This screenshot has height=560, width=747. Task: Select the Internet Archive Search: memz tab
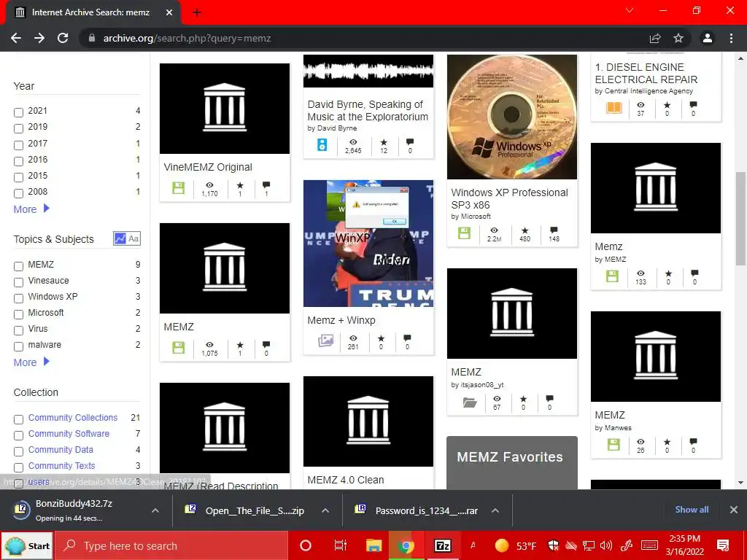coord(90,12)
